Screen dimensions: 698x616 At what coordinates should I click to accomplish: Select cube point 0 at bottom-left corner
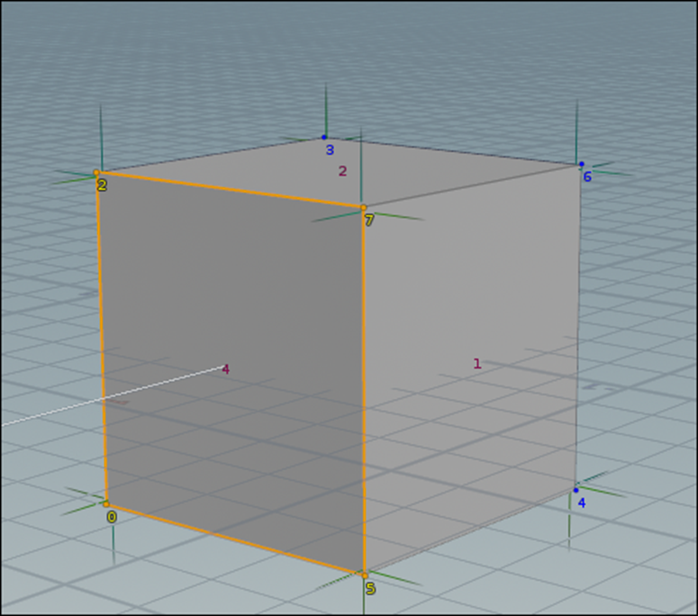pyautogui.click(x=106, y=504)
